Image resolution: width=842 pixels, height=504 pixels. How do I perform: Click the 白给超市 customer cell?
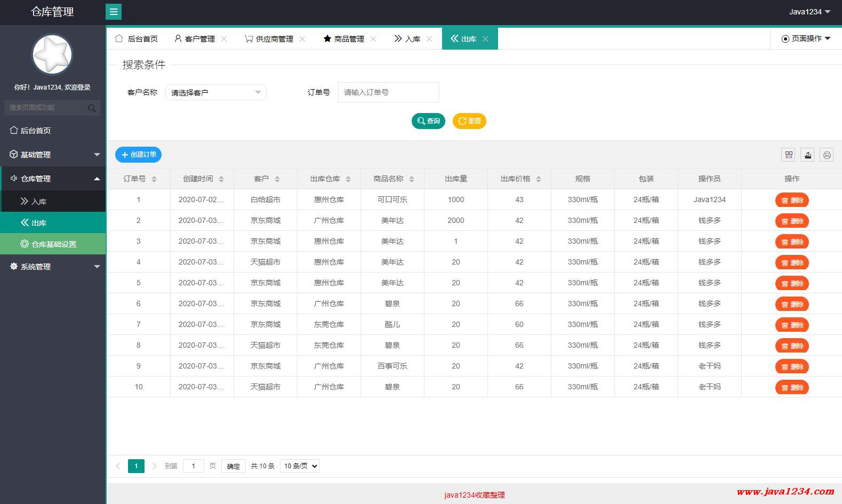click(x=266, y=199)
